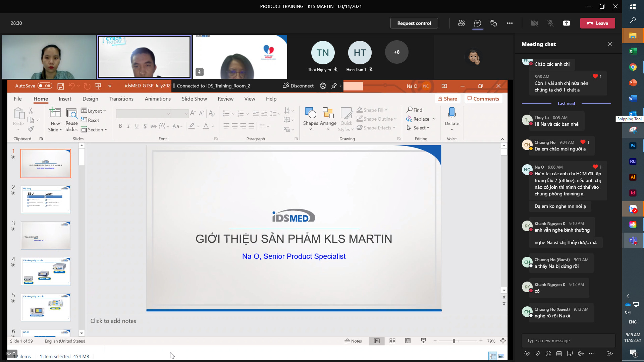Image resolution: width=644 pixels, height=362 pixels.
Task: Open the Teams emoji picker
Action: coord(548,354)
